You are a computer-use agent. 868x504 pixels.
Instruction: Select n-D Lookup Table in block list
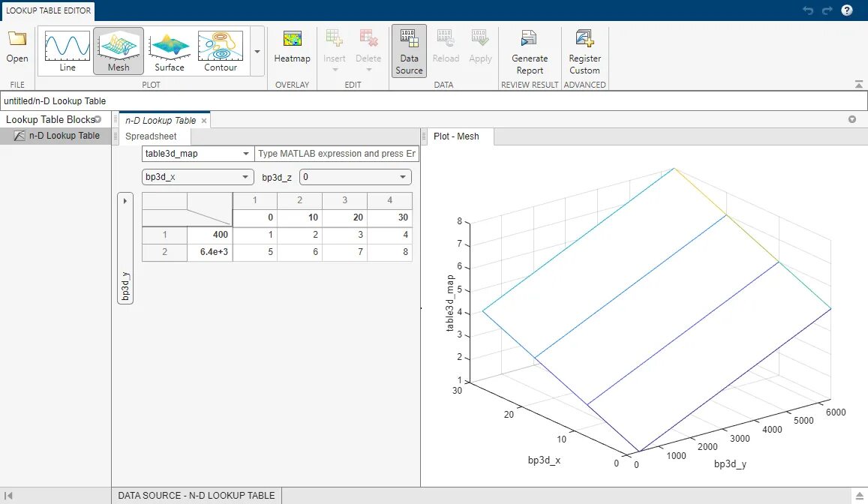tap(56, 136)
